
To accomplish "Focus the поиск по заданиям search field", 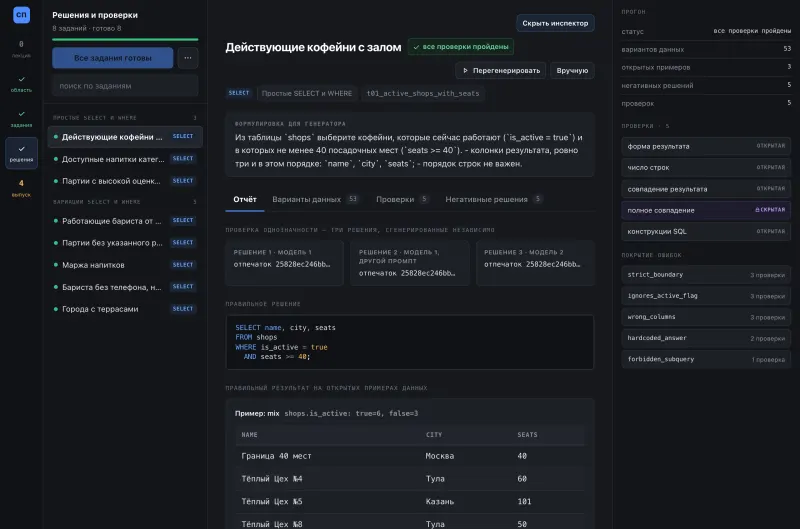I will pos(125,86).
